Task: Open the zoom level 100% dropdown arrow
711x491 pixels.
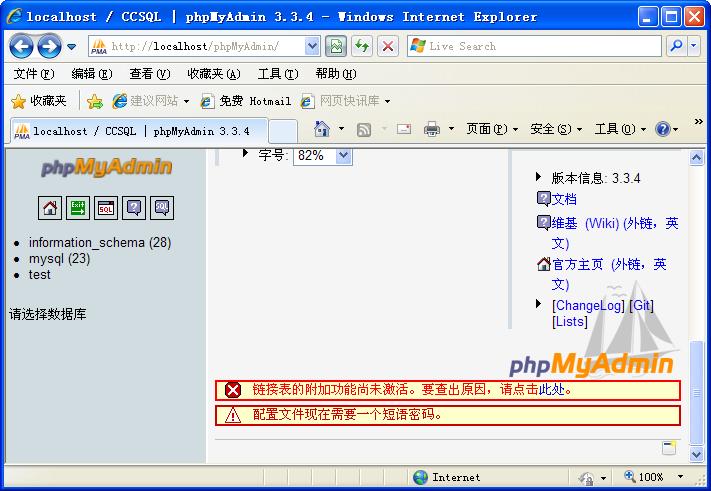Action: [675, 478]
